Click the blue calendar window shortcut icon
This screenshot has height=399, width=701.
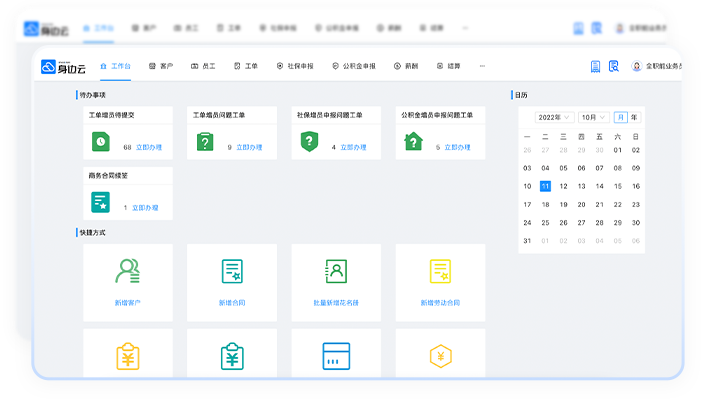tap(336, 356)
